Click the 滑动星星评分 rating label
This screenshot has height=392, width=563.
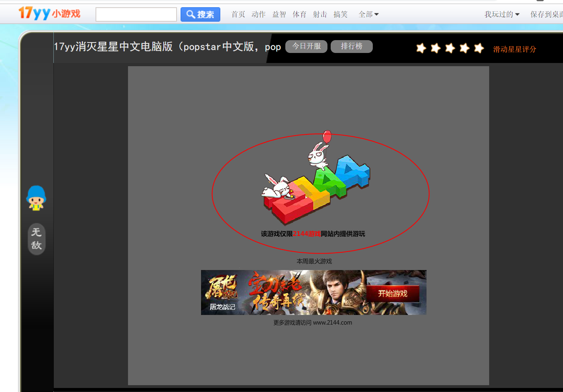coord(514,49)
